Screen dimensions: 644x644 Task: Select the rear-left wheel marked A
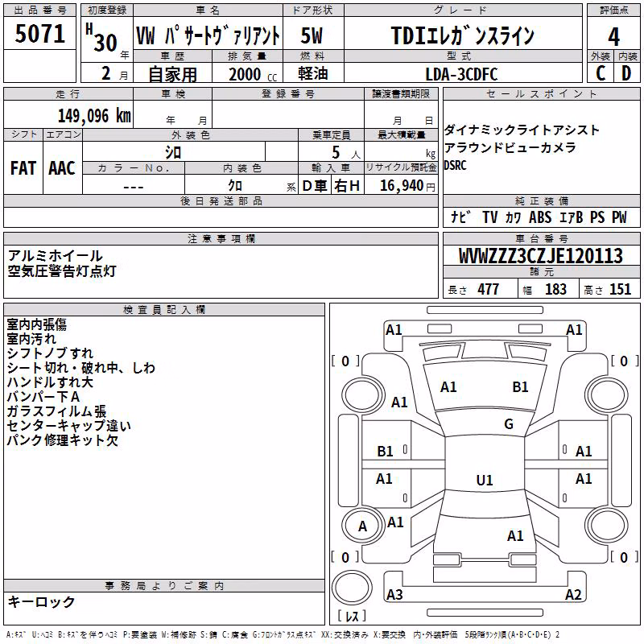pos(362,526)
